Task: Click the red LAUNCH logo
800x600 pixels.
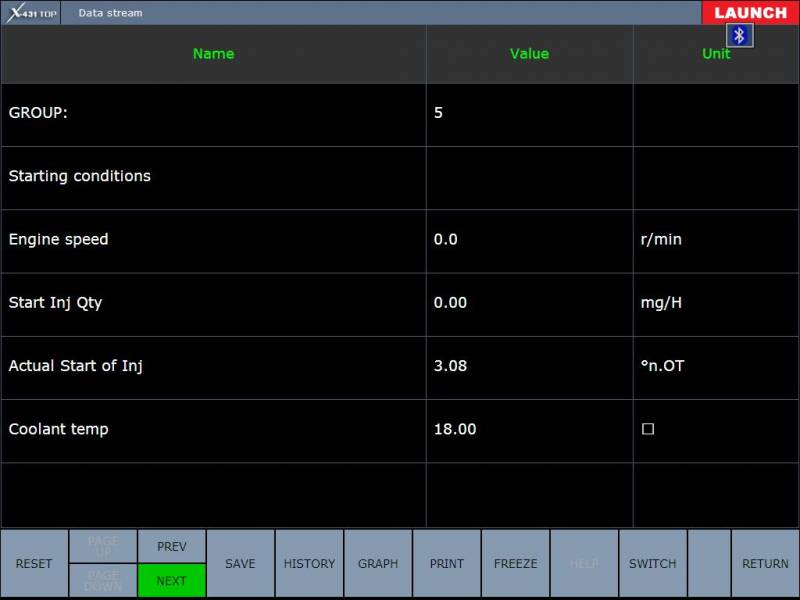Action: [750, 13]
